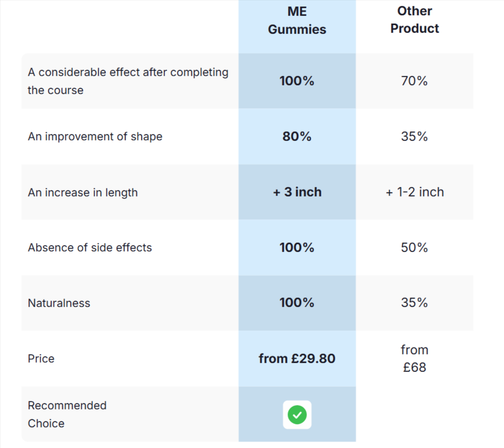
Task: Click the + 1-2 inch value
Action: click(415, 192)
